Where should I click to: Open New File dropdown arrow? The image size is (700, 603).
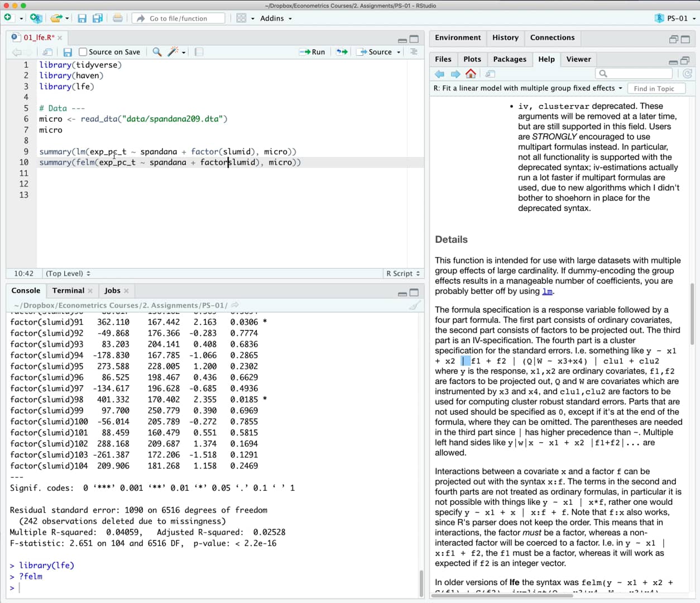(x=21, y=18)
